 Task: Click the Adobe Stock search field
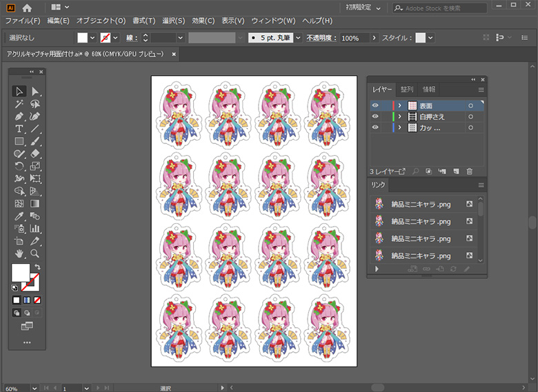pyautogui.click(x=439, y=8)
